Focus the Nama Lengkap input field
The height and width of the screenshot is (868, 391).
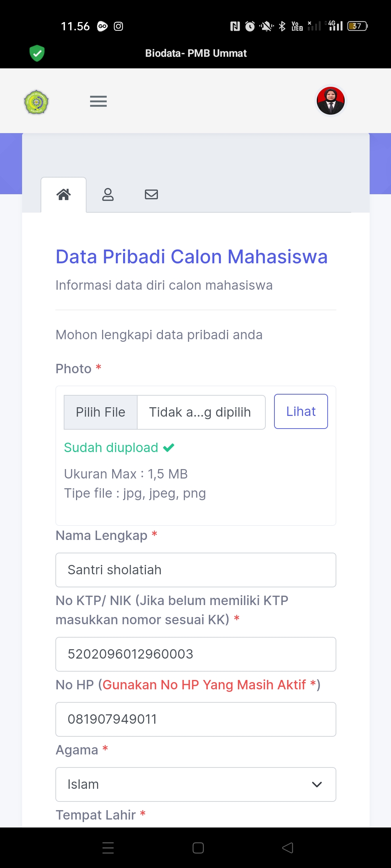tap(195, 570)
